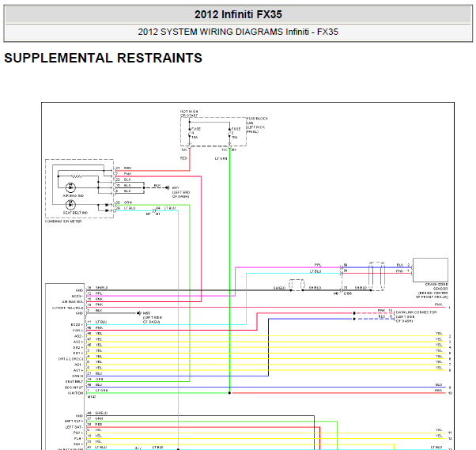Click the M71 ground symbol
The width and height of the screenshot is (476, 450).
click(x=168, y=188)
